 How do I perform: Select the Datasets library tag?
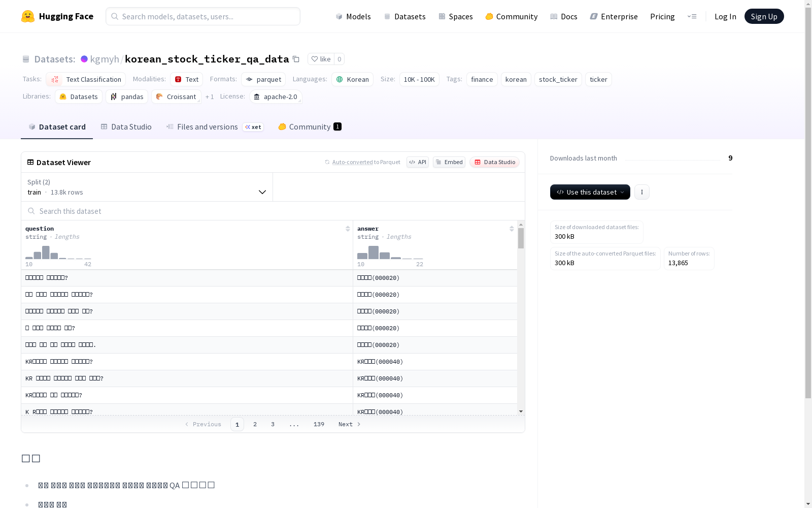[x=79, y=97]
